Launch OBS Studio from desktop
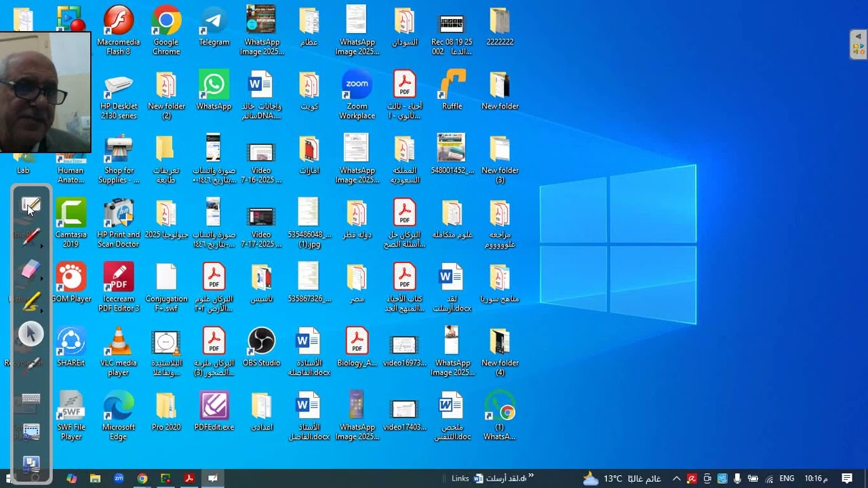This screenshot has width=868, height=488. tap(261, 348)
